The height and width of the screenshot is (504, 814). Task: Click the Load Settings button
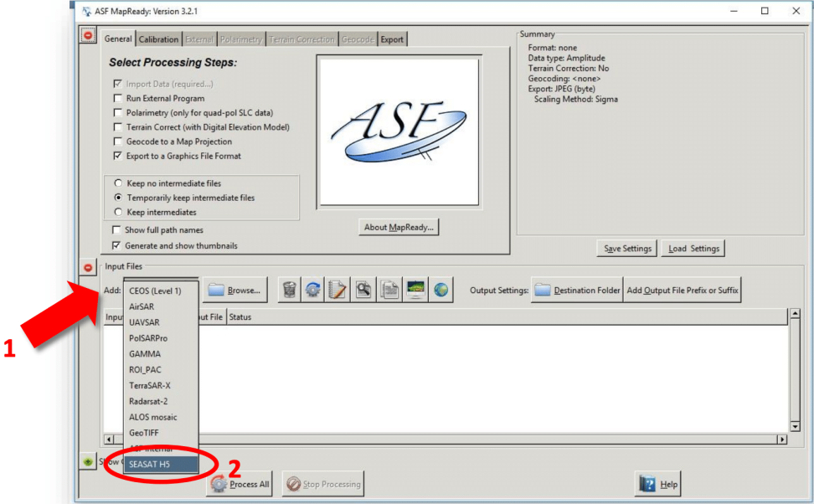coord(693,249)
